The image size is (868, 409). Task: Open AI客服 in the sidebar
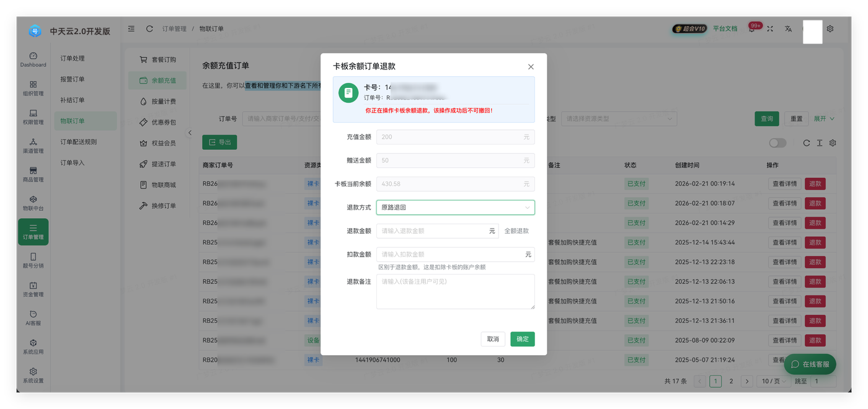[x=33, y=318]
